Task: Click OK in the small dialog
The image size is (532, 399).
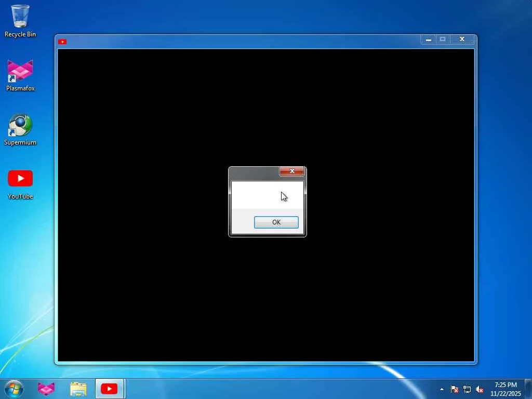Action: 276,222
